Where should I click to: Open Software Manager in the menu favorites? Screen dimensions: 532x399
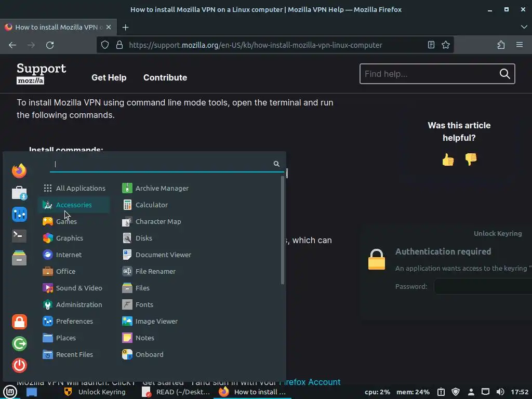tap(19, 193)
